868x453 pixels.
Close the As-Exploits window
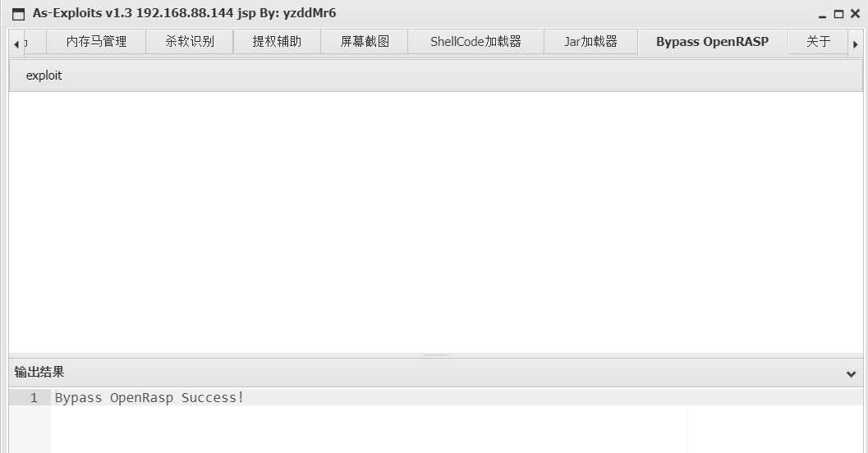(855, 14)
